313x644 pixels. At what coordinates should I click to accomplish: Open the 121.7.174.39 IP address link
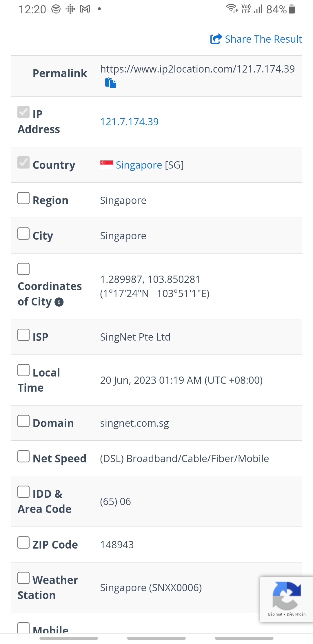[129, 122]
